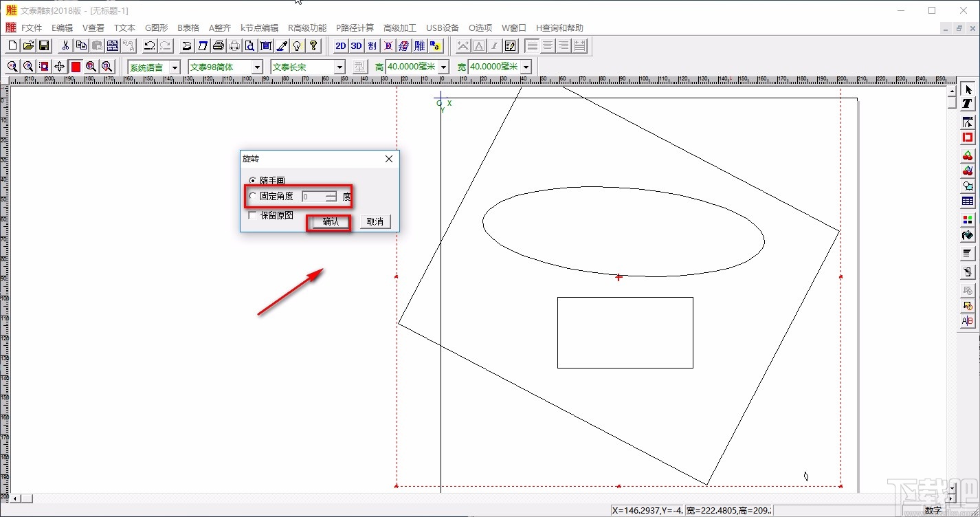Image resolution: width=980 pixels, height=517 pixels.
Task: Print using the printer icon
Action: [x=219, y=46]
